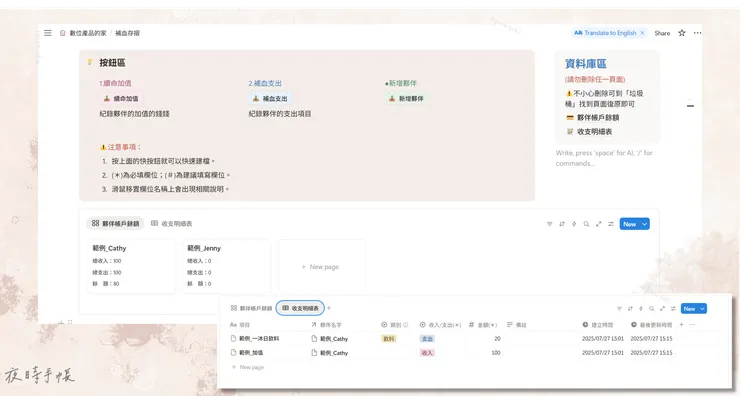Click the 備註 text column header
Viewport: 740px width, 396px height.
pos(516,325)
